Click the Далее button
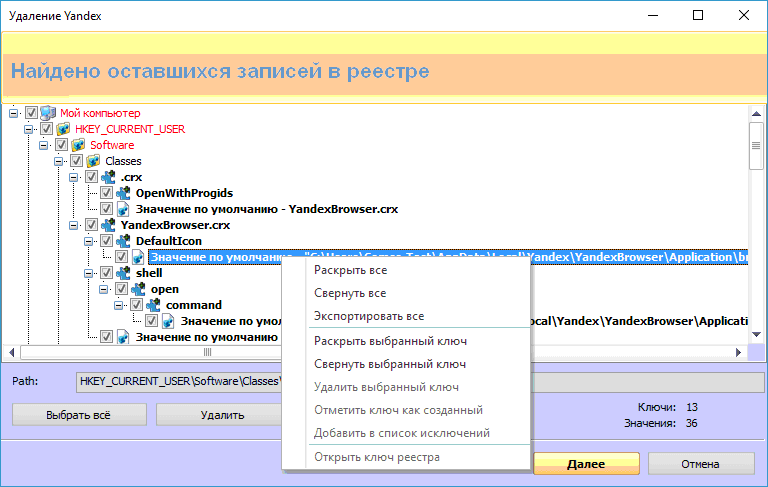 (x=586, y=463)
